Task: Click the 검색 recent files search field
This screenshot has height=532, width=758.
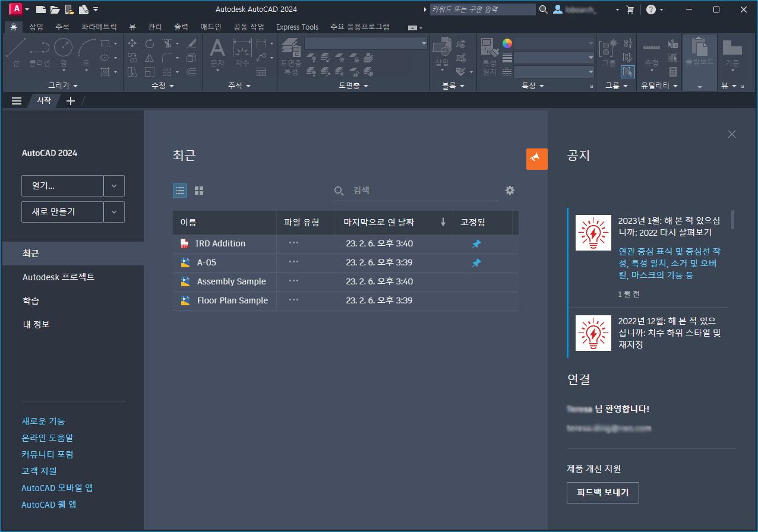Action: 416,191
